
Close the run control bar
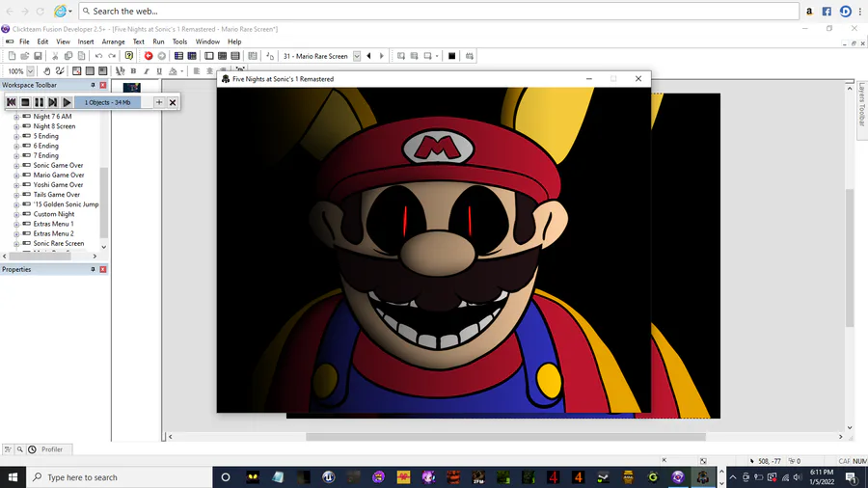pos(173,102)
